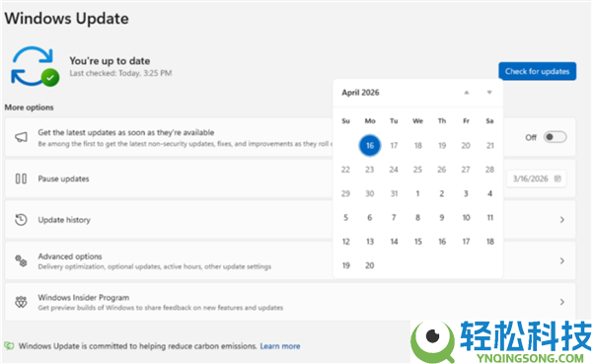592x364 pixels.
Task: Go to the next month with the down arrow
Action: pyautogui.click(x=489, y=93)
